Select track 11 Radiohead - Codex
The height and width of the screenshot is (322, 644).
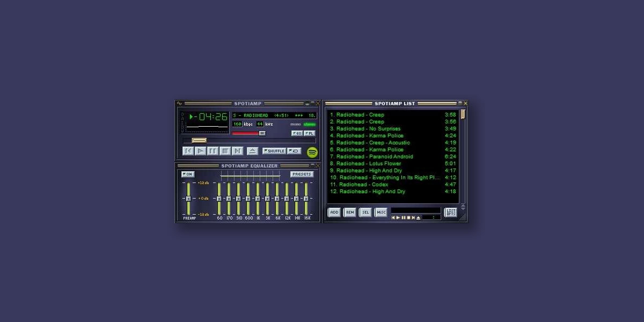click(x=393, y=184)
